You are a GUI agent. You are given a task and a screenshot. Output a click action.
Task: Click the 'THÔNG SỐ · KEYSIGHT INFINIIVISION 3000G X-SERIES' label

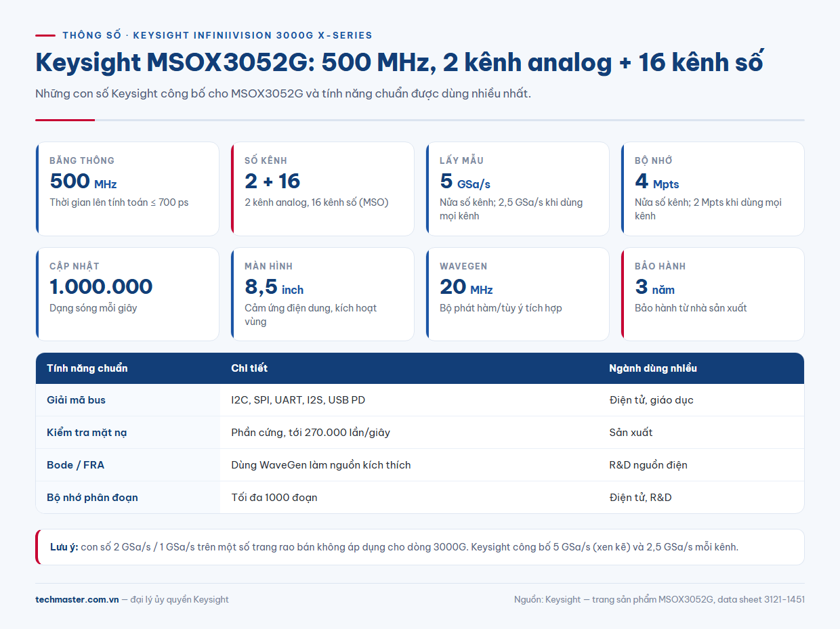217,35
